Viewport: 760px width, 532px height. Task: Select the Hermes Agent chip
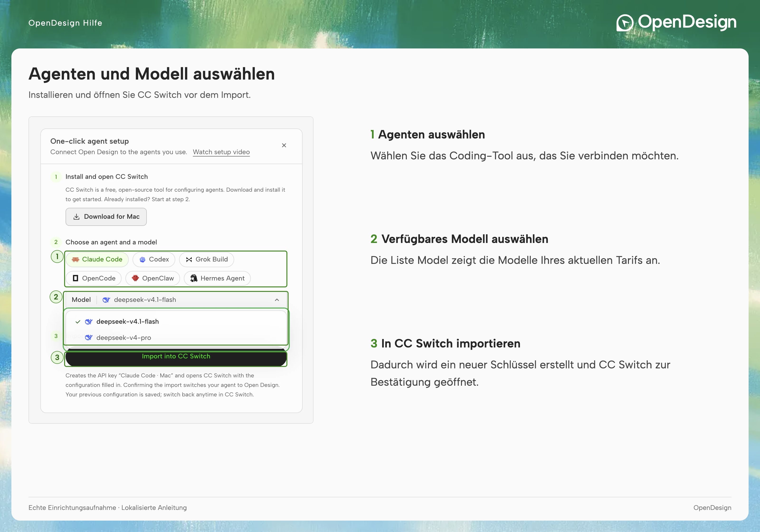pos(217,278)
